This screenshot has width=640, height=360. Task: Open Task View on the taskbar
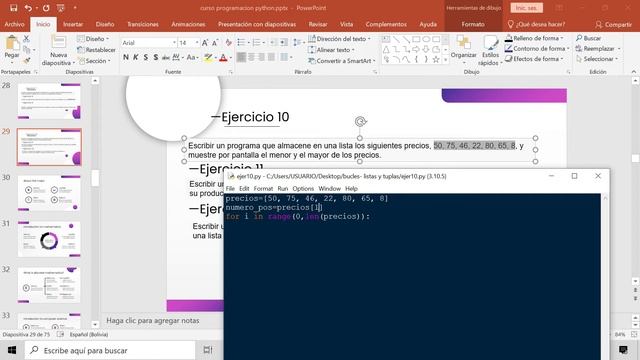coord(208,350)
